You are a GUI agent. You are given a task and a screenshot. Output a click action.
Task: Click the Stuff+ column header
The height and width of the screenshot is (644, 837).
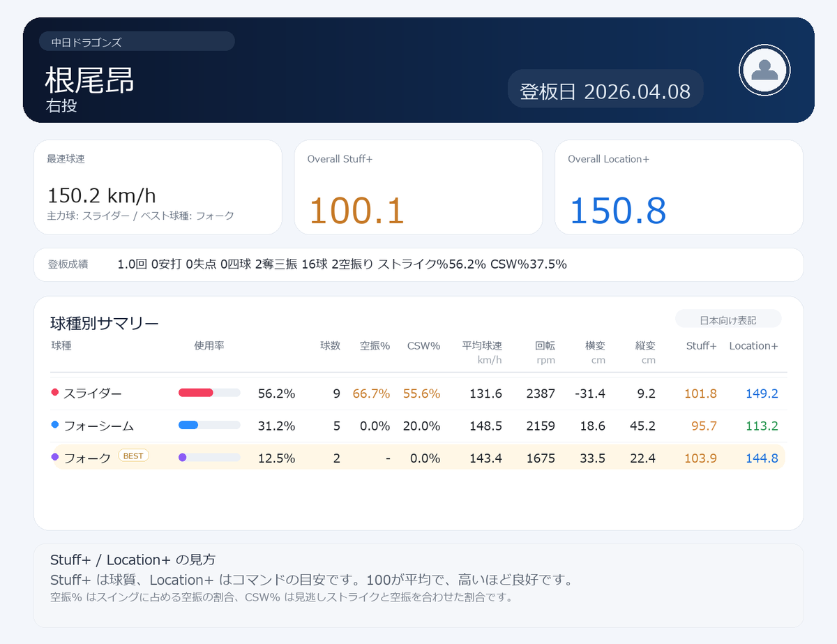click(701, 345)
